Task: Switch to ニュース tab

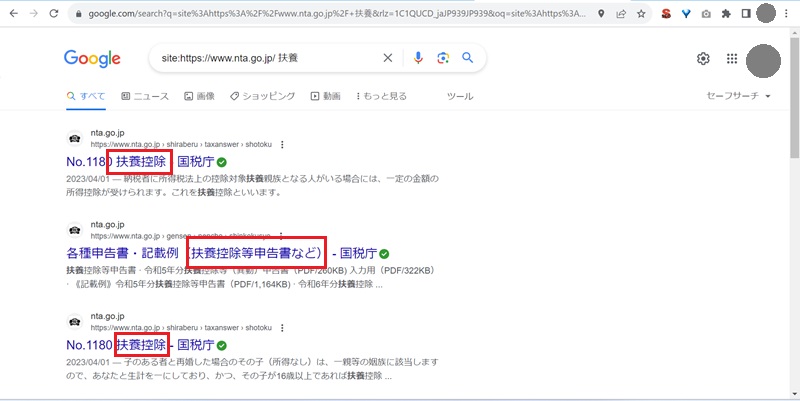Action: tap(145, 96)
